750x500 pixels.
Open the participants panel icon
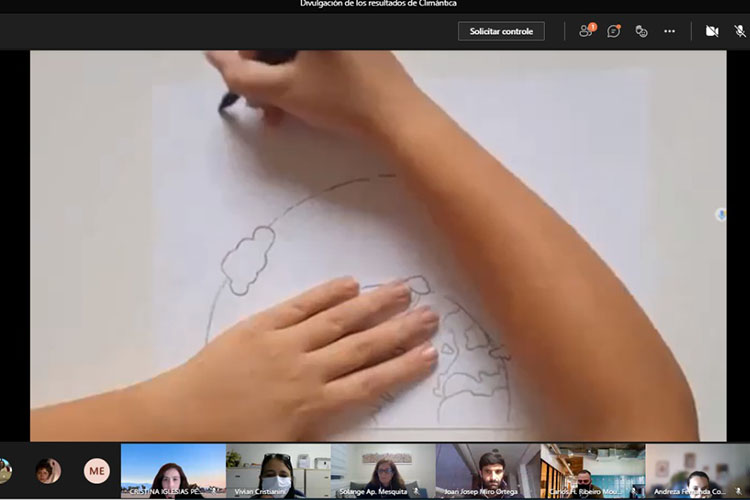click(x=586, y=31)
